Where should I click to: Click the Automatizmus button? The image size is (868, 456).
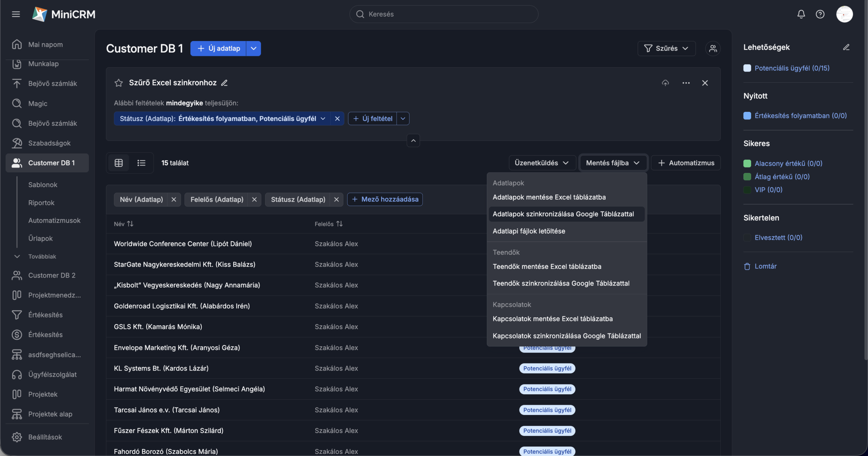(x=686, y=163)
